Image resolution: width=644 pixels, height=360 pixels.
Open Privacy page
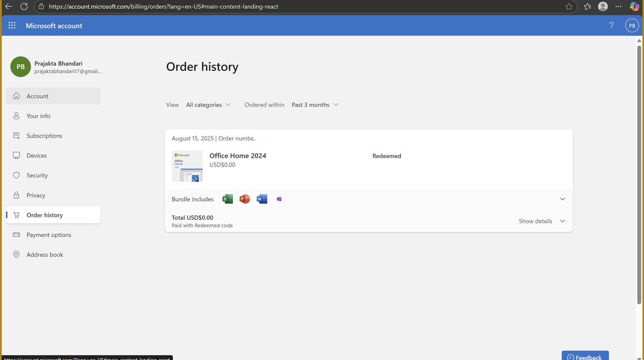click(53, 195)
